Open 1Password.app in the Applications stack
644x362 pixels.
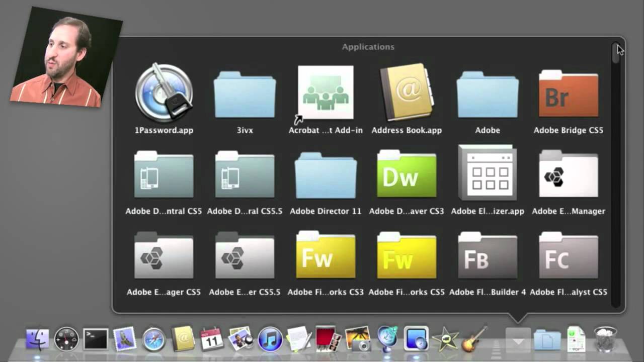[x=164, y=93]
